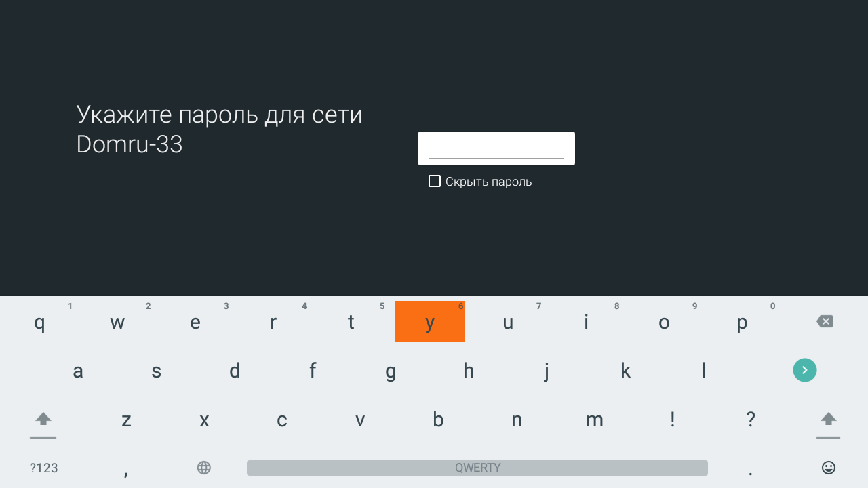The width and height of the screenshot is (868, 488).
Task: Open the emoji smiley keyboard
Action: [829, 468]
